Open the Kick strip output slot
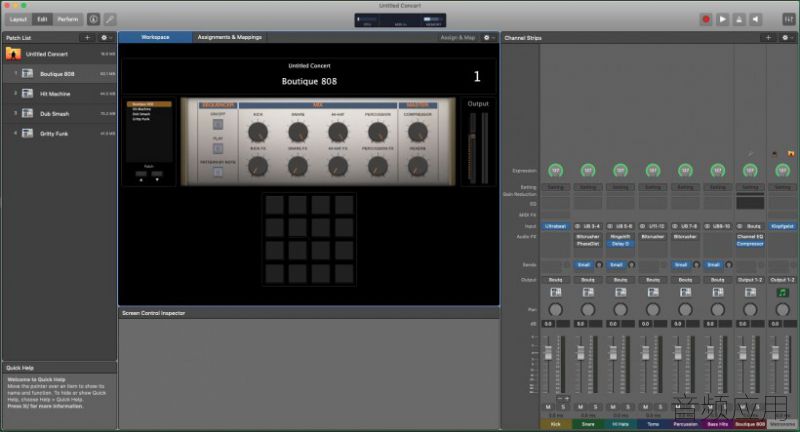Image resolution: width=800 pixels, height=432 pixels. coord(556,279)
